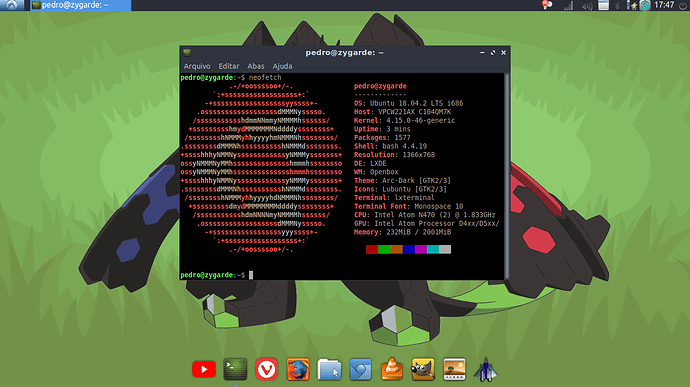Launch the terminal from the dock
The height and width of the screenshot is (387, 690).
(x=235, y=369)
